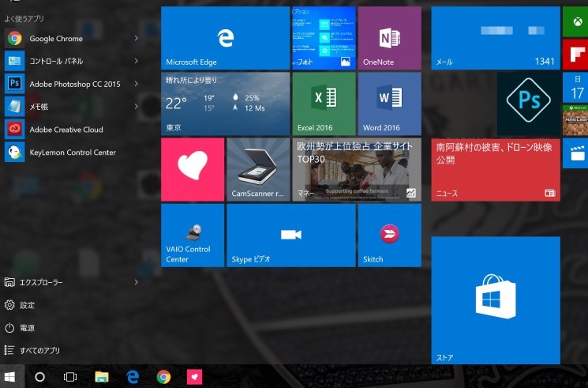Open the Store (ストア) tile
This screenshot has height=388, width=588.
coord(496,300)
